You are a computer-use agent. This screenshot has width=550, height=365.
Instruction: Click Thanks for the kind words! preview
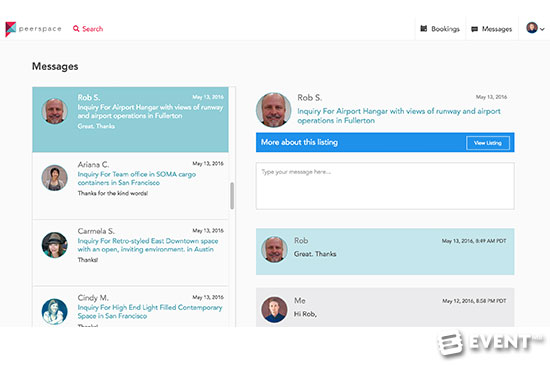[113, 193]
